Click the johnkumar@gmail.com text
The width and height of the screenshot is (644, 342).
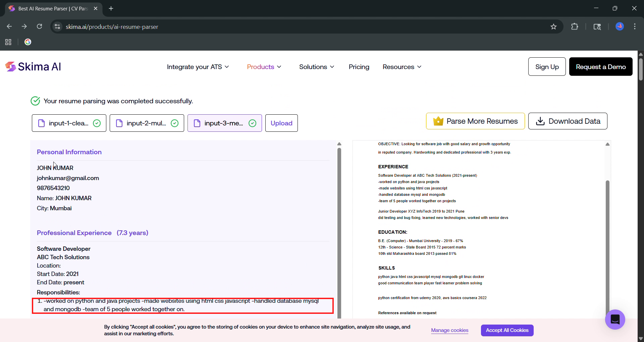(x=68, y=178)
